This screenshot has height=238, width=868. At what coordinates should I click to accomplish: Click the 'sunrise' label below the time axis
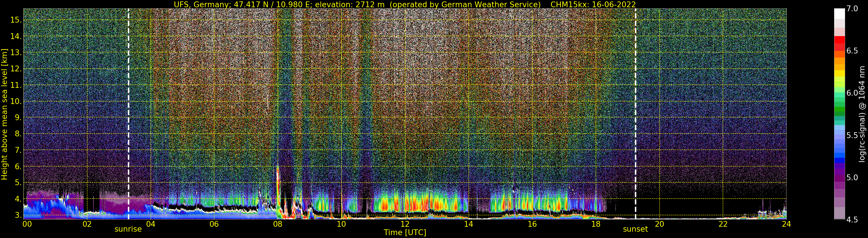click(128, 229)
